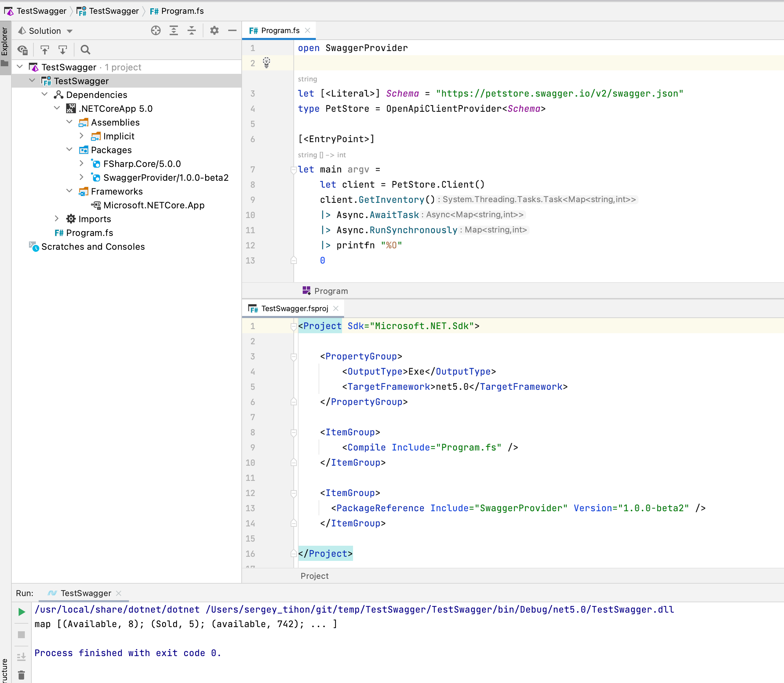784x683 pixels.
Task: Fold the main function at line 7
Action: pyautogui.click(x=293, y=170)
